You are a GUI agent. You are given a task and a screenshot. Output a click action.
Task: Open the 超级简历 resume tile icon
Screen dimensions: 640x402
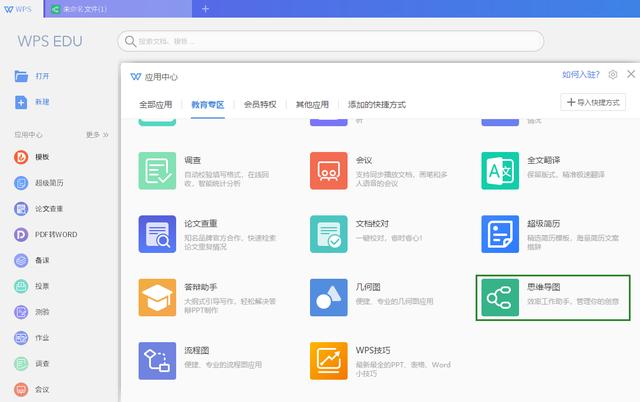500,234
